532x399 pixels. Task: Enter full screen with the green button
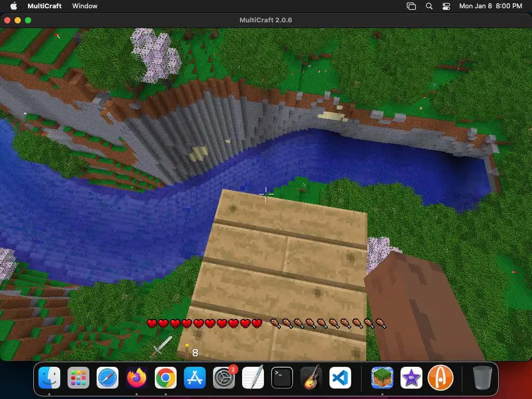pos(28,20)
